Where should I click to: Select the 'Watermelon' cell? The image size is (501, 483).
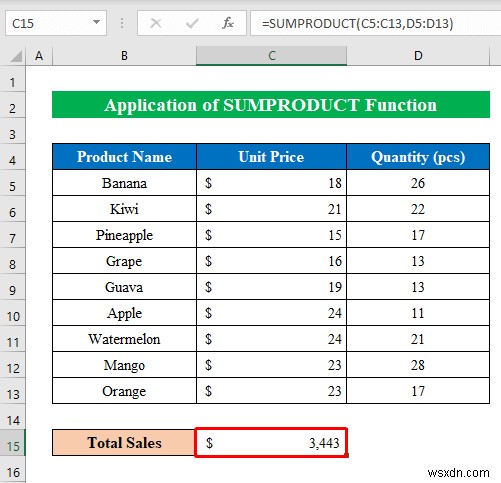point(124,339)
